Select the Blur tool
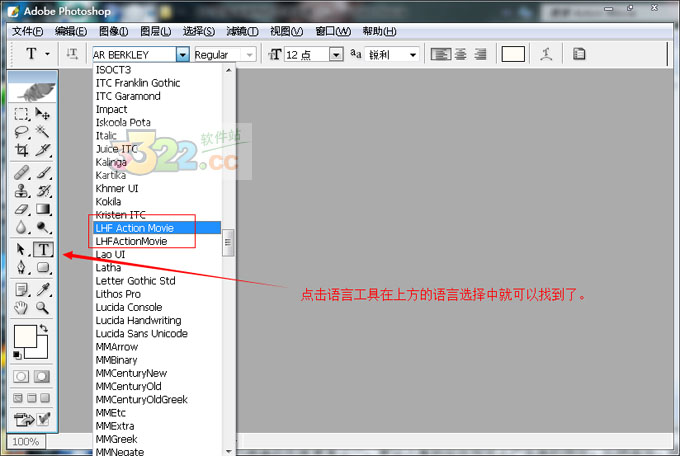Screen dimensions: 680x456 coord(21,227)
